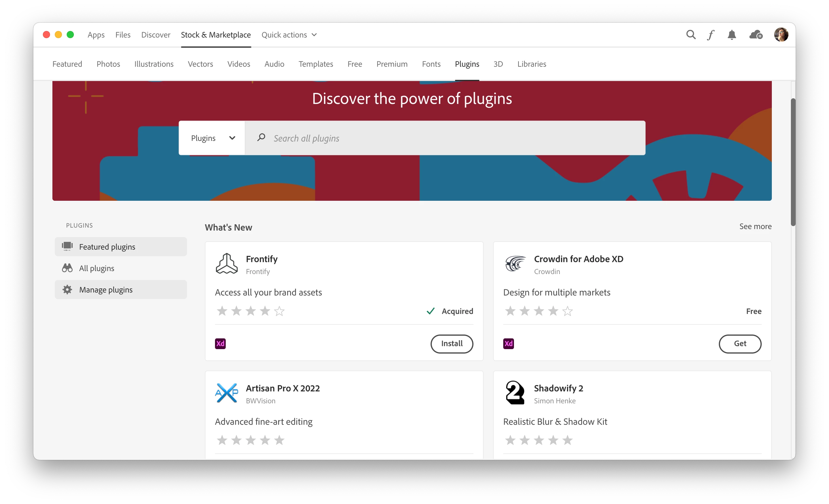Click the Artisan Pro X logo icon

[226, 393]
